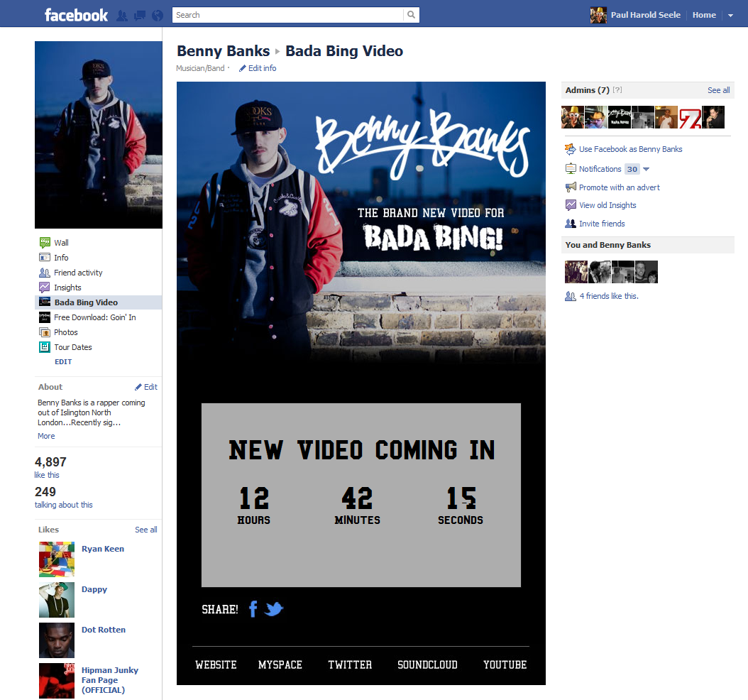
Task: Click the Tour Dates icon in sidebar
Action: tap(45, 347)
